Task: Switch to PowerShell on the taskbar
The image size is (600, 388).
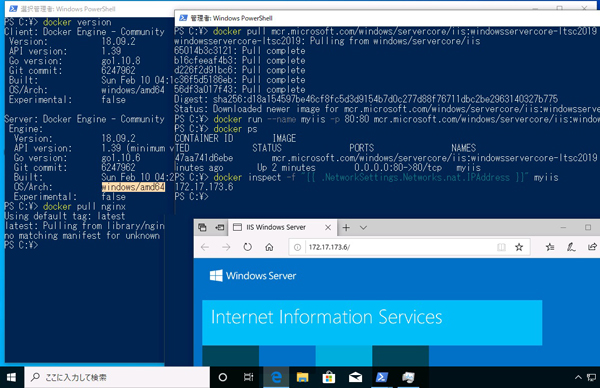Action: click(382, 378)
